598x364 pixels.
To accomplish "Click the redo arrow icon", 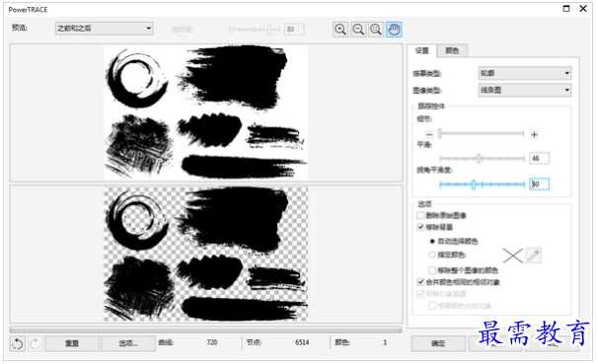I will coord(36,343).
